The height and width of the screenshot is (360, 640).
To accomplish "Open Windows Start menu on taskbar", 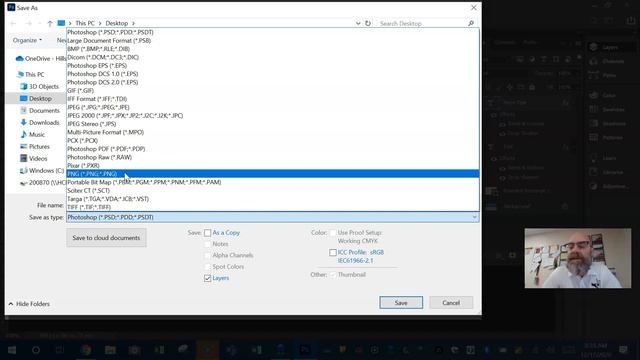I will tap(12, 350).
